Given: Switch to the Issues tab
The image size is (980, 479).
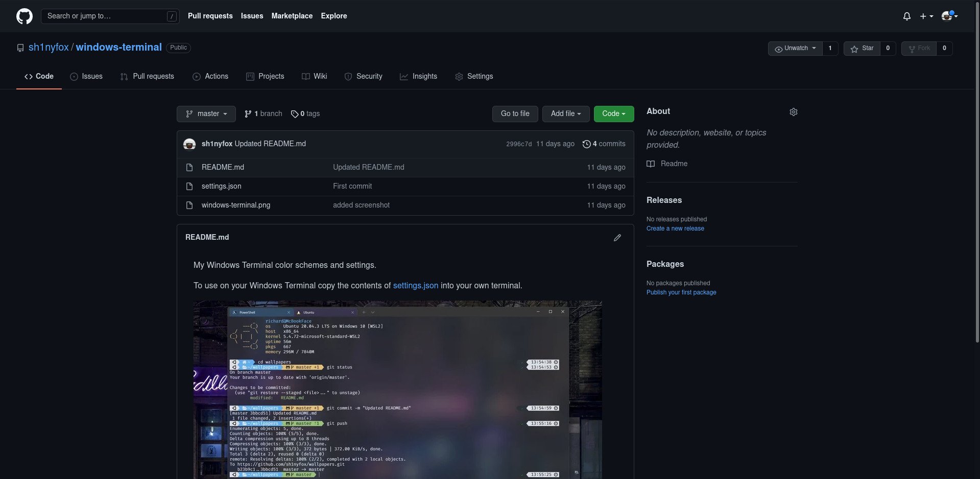Looking at the screenshot, I should point(86,76).
